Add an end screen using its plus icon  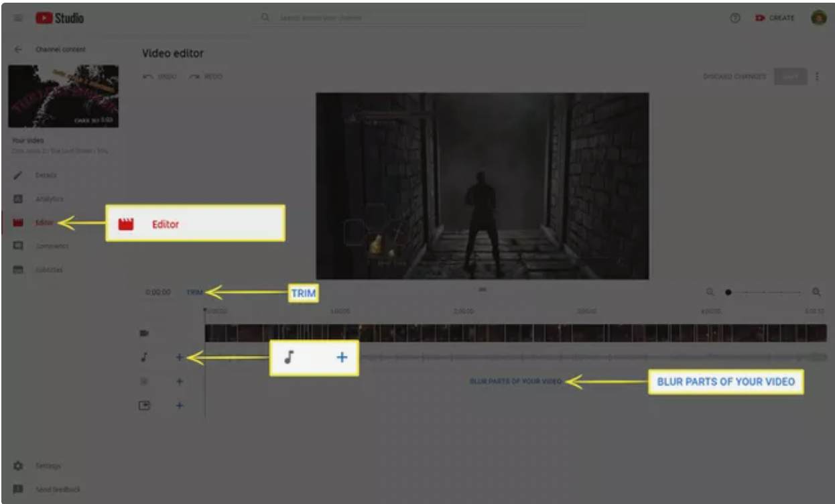click(179, 405)
